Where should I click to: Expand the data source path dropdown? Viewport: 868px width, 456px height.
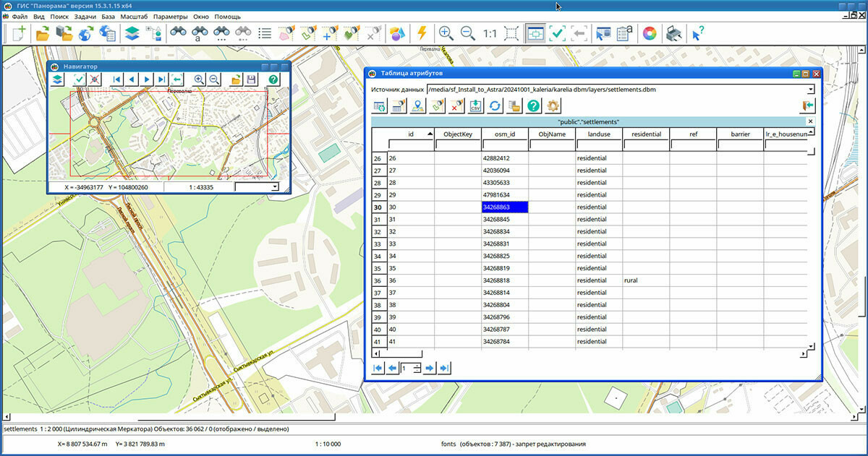point(811,90)
